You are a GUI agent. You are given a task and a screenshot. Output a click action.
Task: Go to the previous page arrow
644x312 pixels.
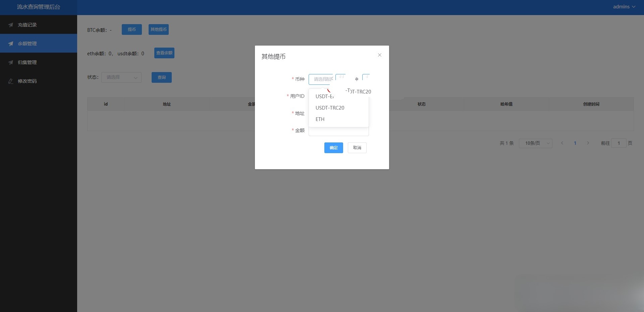(x=562, y=143)
